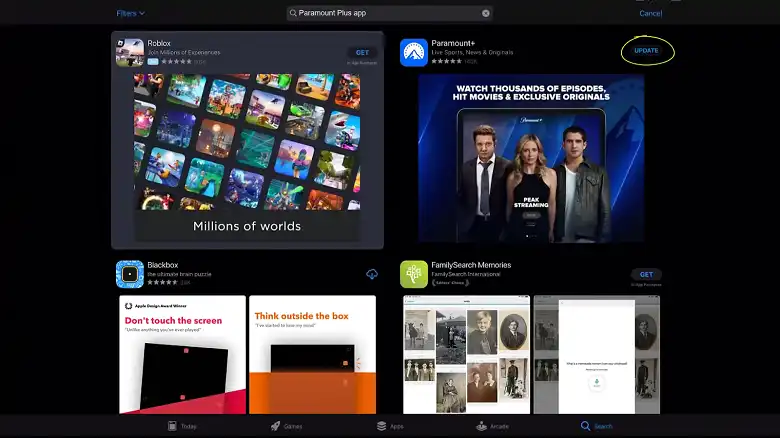Screen dimensions: 780x438
Task: Click the ultimate brain puzzle subtitle
Action: coord(179,274)
